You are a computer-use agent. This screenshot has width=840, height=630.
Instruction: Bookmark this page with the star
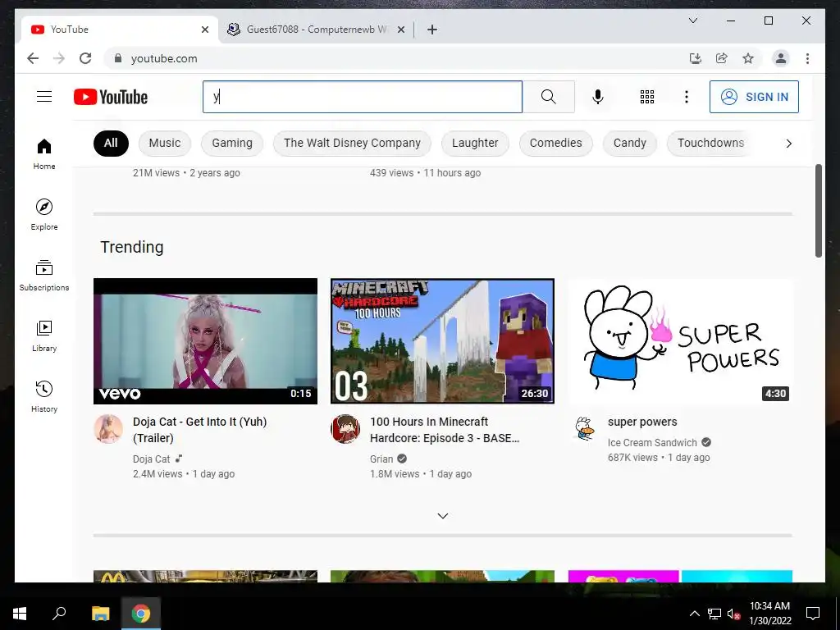748,58
